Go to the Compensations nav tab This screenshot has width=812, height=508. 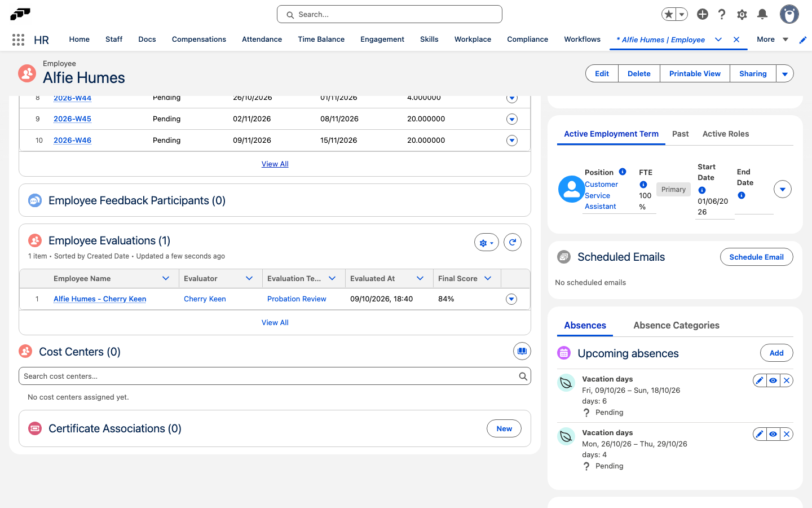[x=199, y=40]
